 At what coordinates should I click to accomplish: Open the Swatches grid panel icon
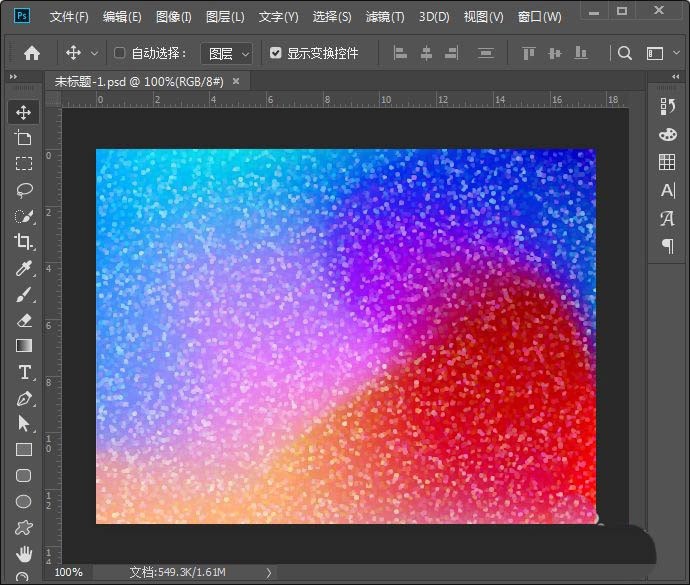click(x=667, y=162)
